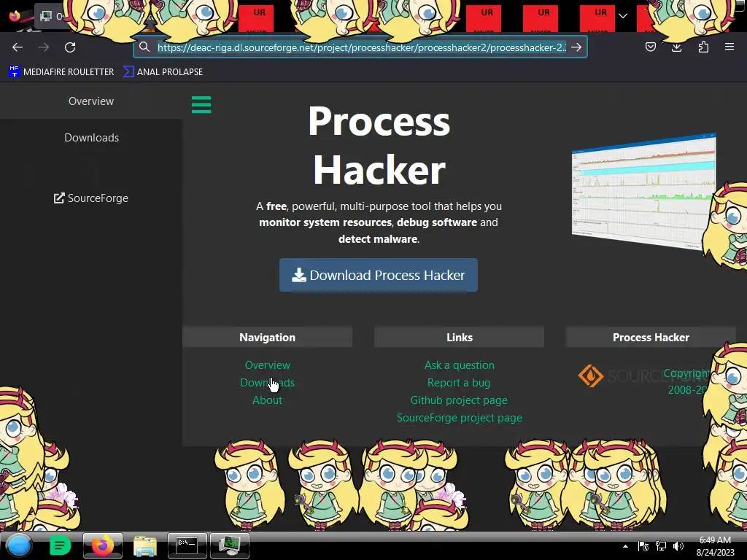Open Overview link under Navigation
Screen dimensions: 747x560
pyautogui.click(x=267, y=365)
